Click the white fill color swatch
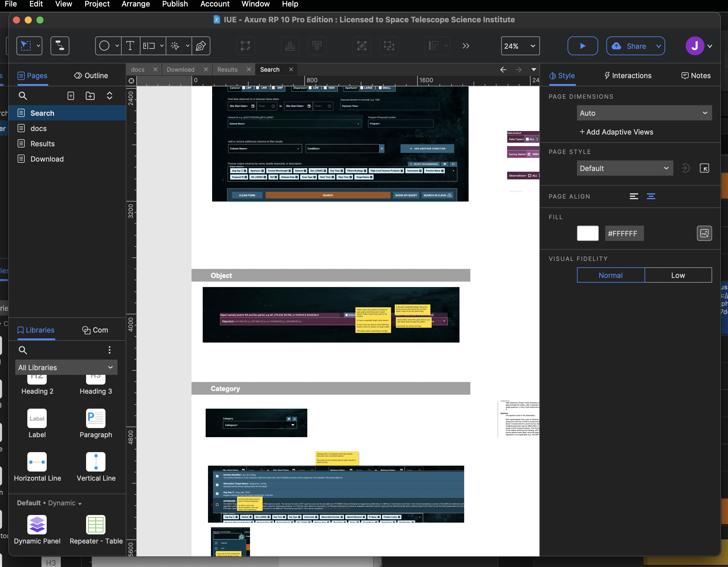The image size is (728, 567). [x=587, y=233]
